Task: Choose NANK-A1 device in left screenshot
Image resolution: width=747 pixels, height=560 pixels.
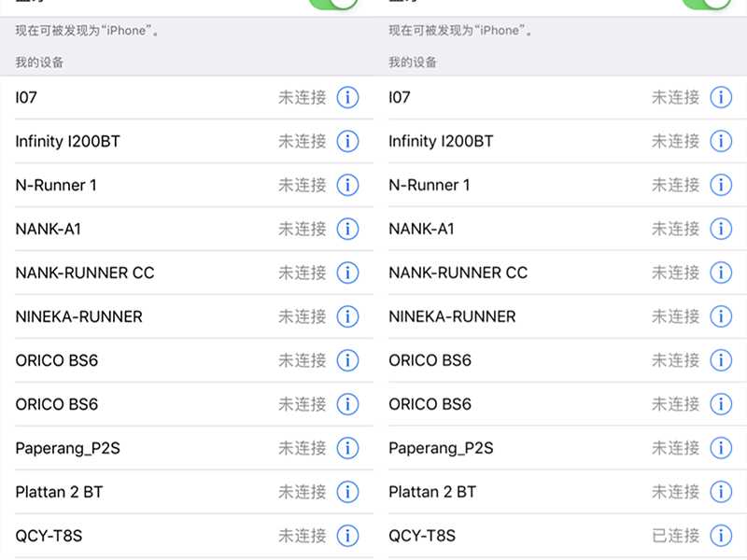Action: 49,229
